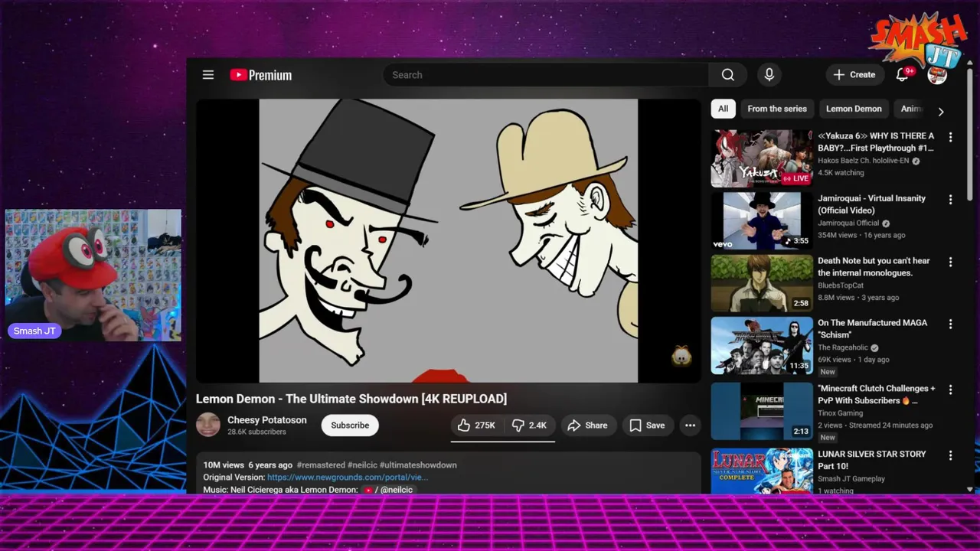Dislike the video with 2.4K thumbs down
Image resolution: width=980 pixels, height=551 pixels.
click(x=530, y=425)
